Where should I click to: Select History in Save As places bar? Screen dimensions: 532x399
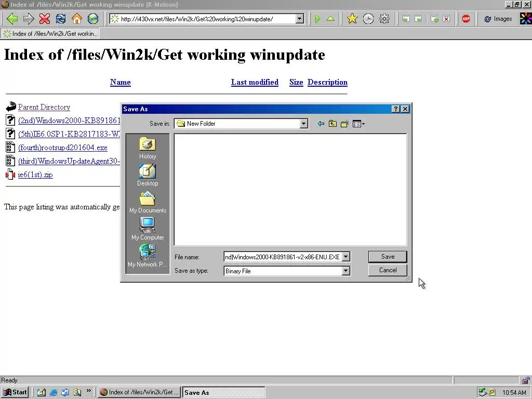tap(148, 148)
